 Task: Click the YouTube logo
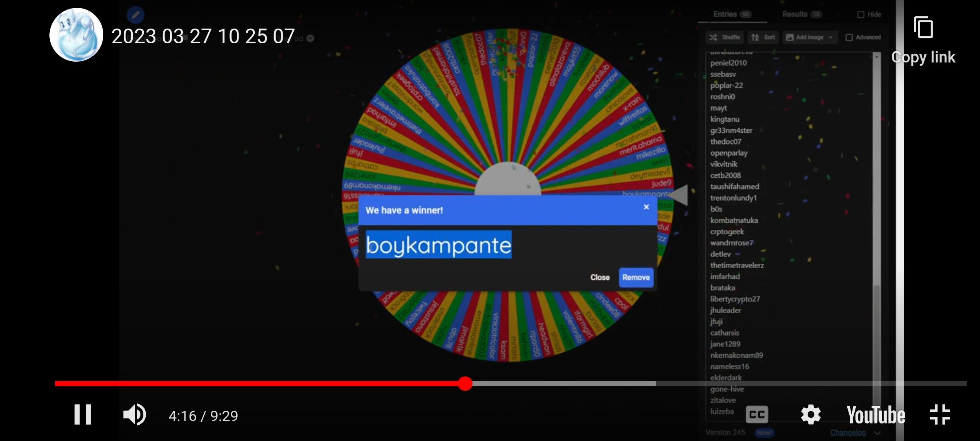pos(875,415)
